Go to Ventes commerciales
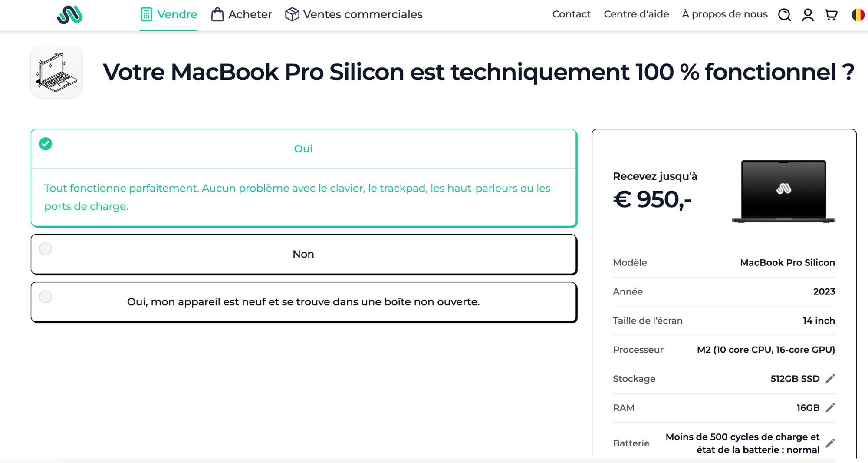The height and width of the screenshot is (463, 868). pyautogui.click(x=354, y=14)
